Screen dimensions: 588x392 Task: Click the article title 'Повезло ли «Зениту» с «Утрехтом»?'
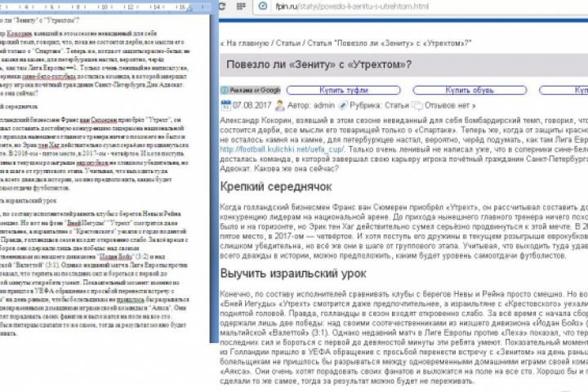pos(318,65)
